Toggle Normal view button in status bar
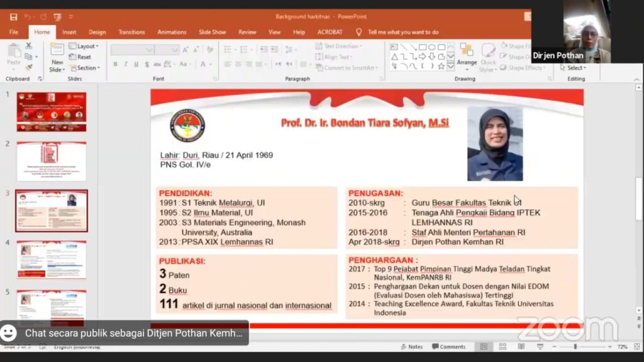644x362 pixels. 484,347
